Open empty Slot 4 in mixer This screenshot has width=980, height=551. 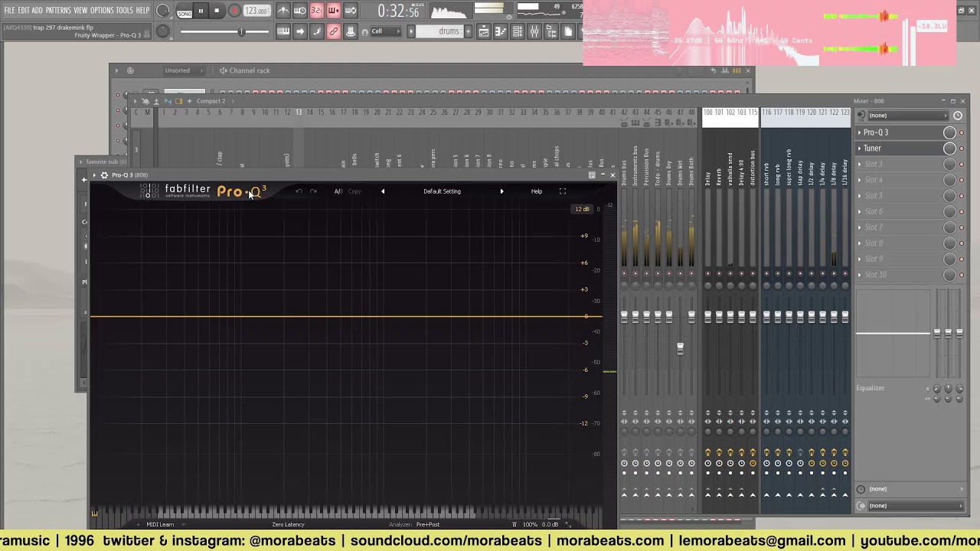898,180
